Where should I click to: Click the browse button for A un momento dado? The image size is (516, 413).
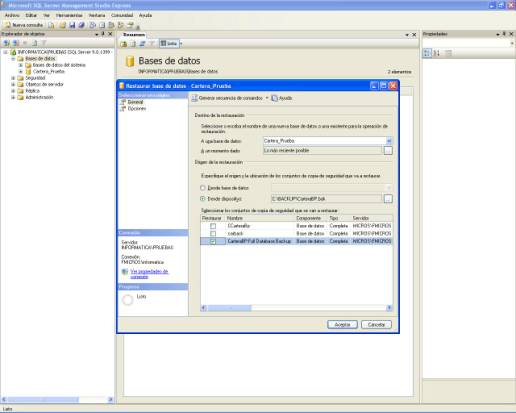click(x=388, y=151)
